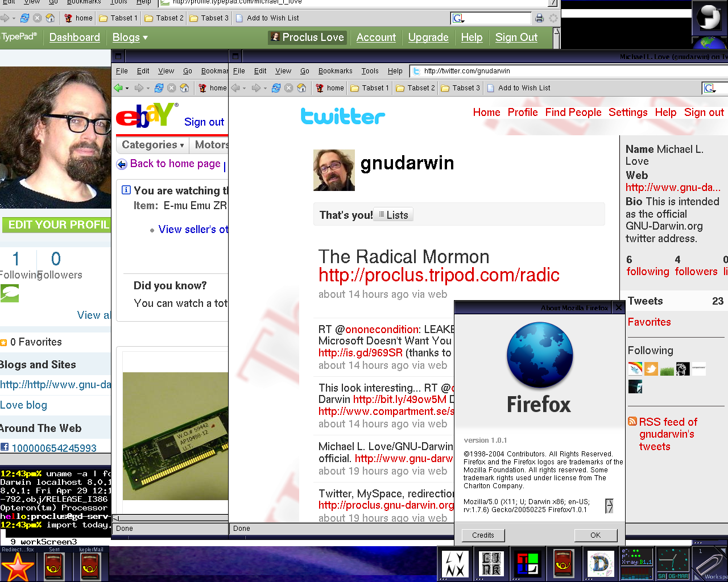Expand the eBay Categories dropdown
Screen dimensions: 728x582
pos(152,145)
